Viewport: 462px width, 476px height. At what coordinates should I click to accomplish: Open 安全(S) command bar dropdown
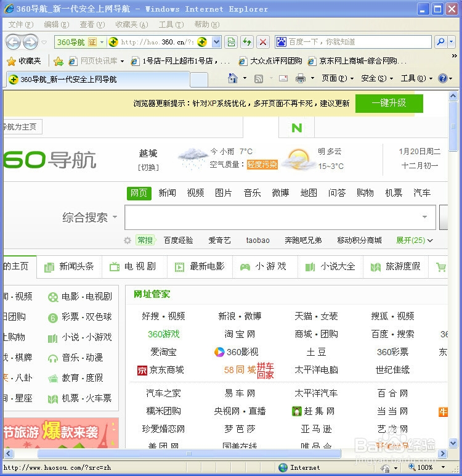pyautogui.click(x=377, y=79)
